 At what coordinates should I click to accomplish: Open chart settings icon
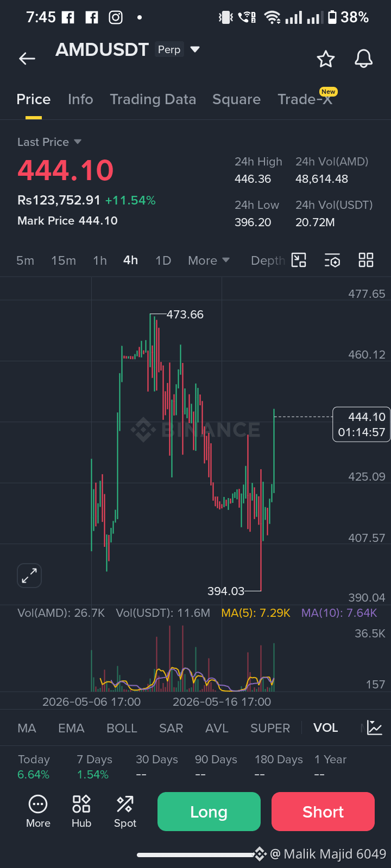[332, 260]
